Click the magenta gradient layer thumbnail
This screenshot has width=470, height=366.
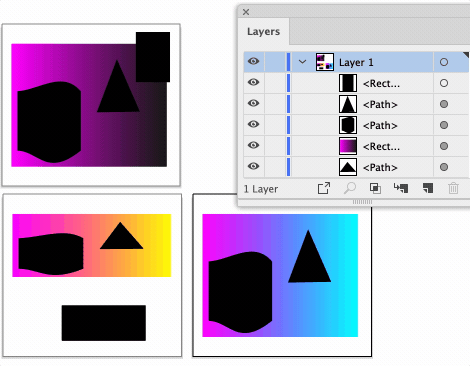coord(348,146)
